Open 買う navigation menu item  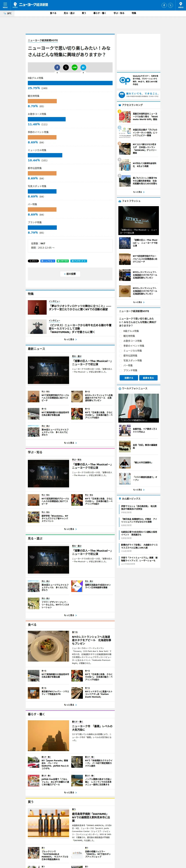[84, 13]
